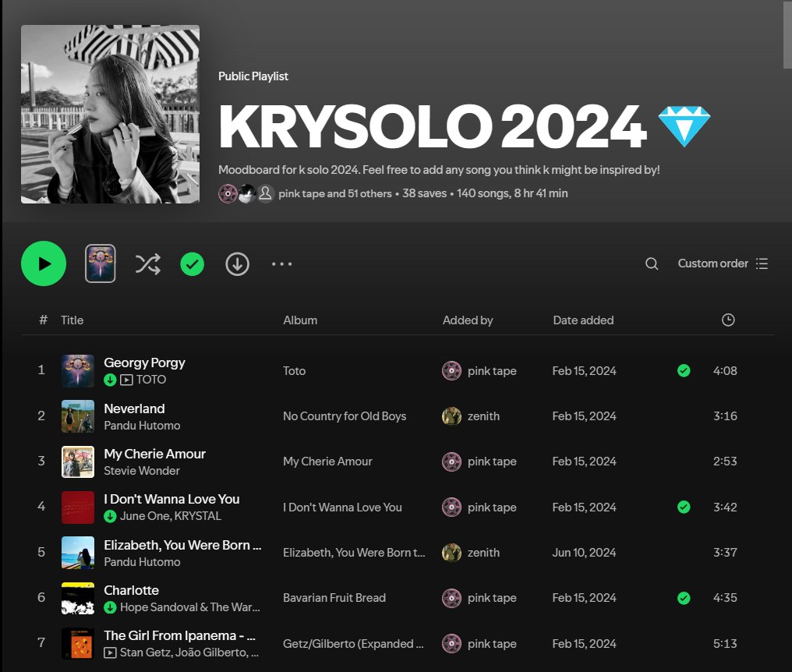
Task: Click downloaded indicator on Charlotte
Action: (x=110, y=607)
